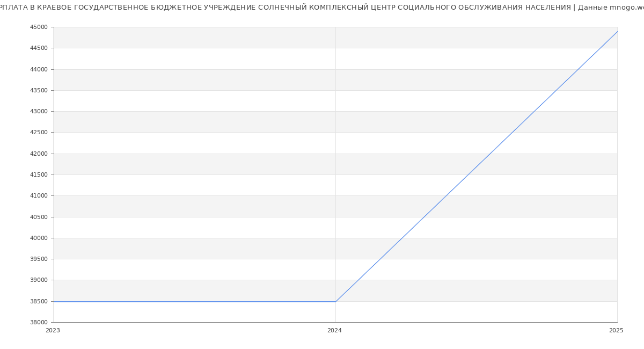The image size is (644, 349).
Task: Select the 39500 y-axis label
Action: [x=39, y=259]
